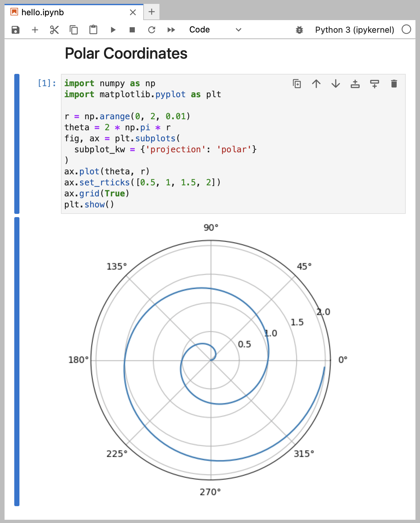Restart the kernel
420x523 pixels.
coord(152,30)
